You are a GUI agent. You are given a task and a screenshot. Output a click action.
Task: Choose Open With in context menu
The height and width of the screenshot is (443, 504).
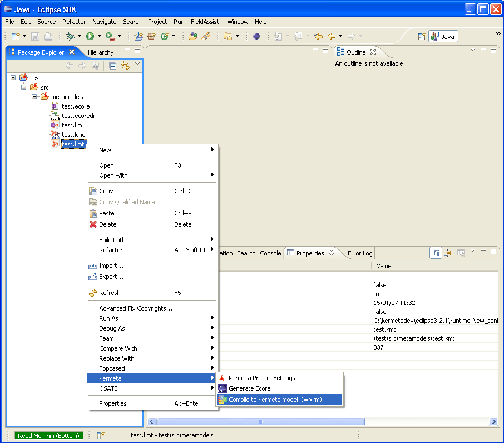(152, 175)
